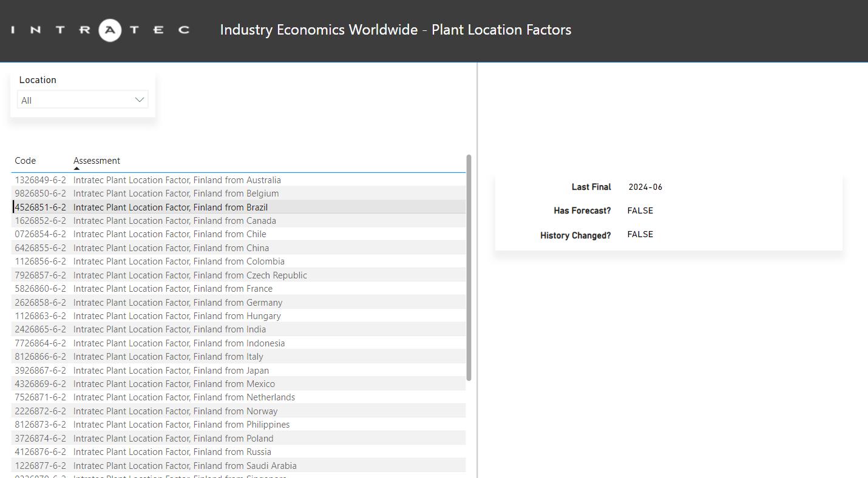Click the highlighted Finland from Brazil row
Screen dimensions: 868x478
coord(171,207)
